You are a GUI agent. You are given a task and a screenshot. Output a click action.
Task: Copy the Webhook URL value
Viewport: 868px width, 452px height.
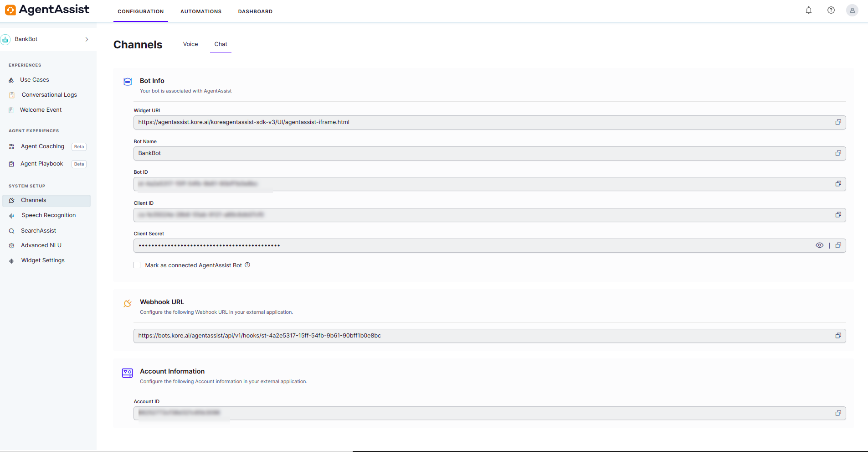[x=838, y=336]
